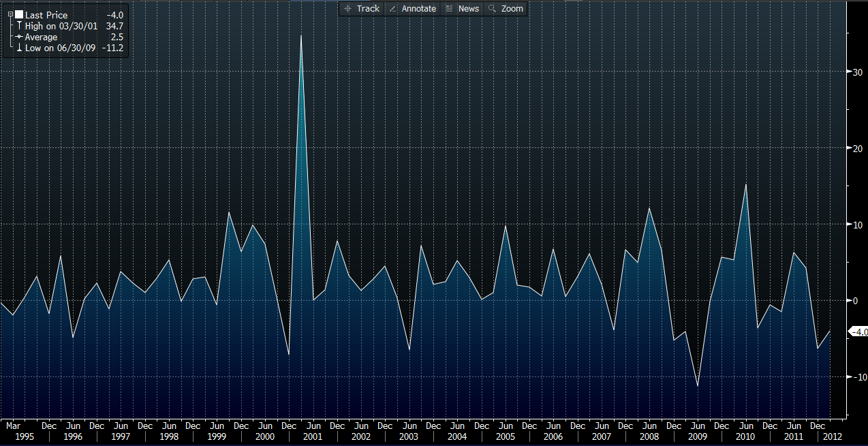Click the Average marker icon in legend
The height and width of the screenshot is (446, 868).
click(x=19, y=37)
